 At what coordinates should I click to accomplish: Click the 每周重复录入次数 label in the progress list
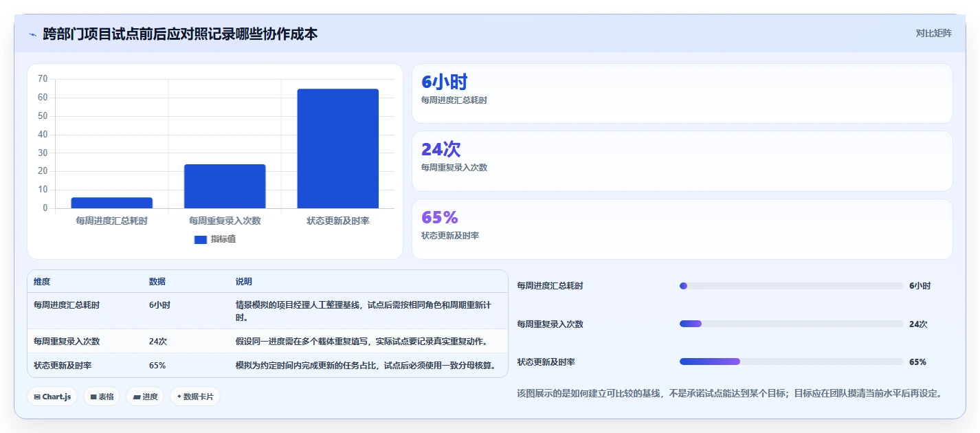click(550, 324)
